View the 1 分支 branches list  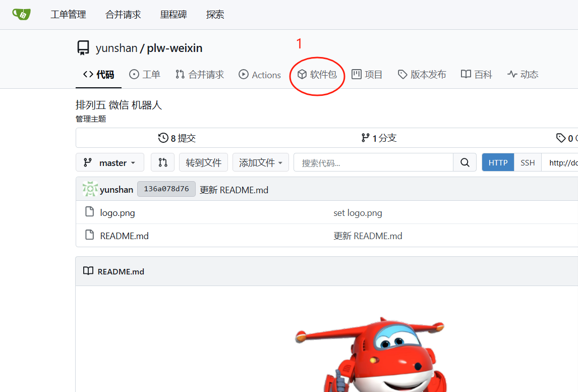379,138
